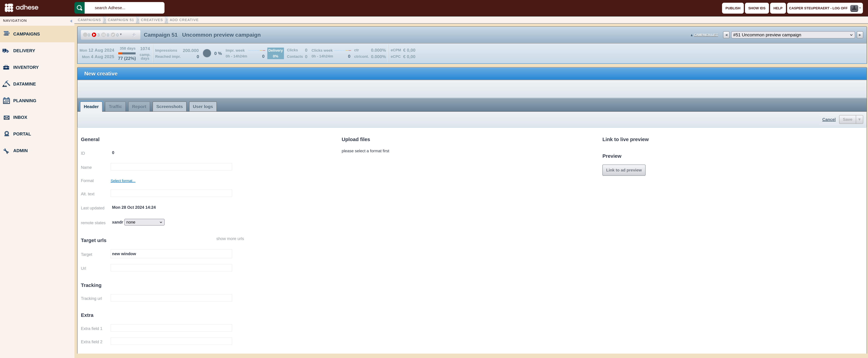The height and width of the screenshot is (358, 868).
Task: Click the red running-status play icon
Action: click(94, 35)
